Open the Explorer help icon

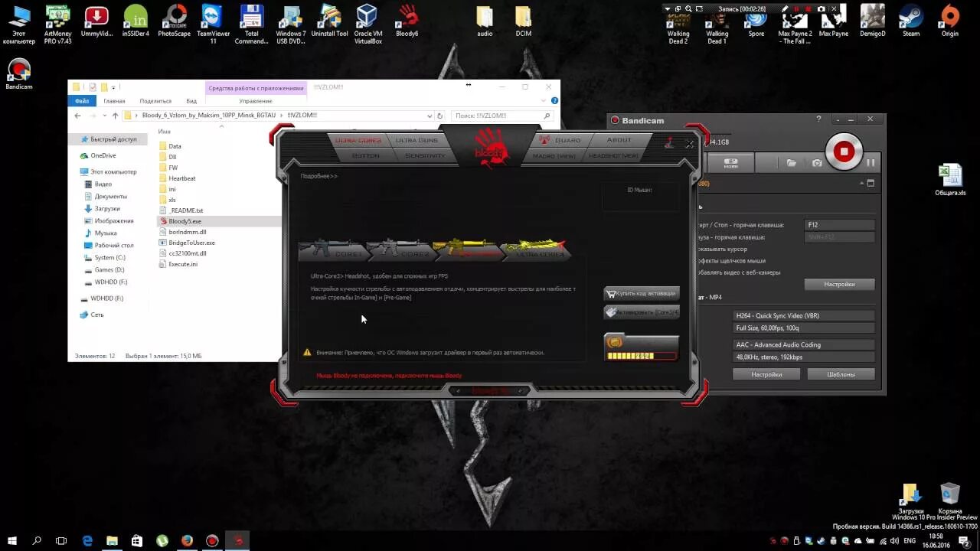[x=555, y=100]
